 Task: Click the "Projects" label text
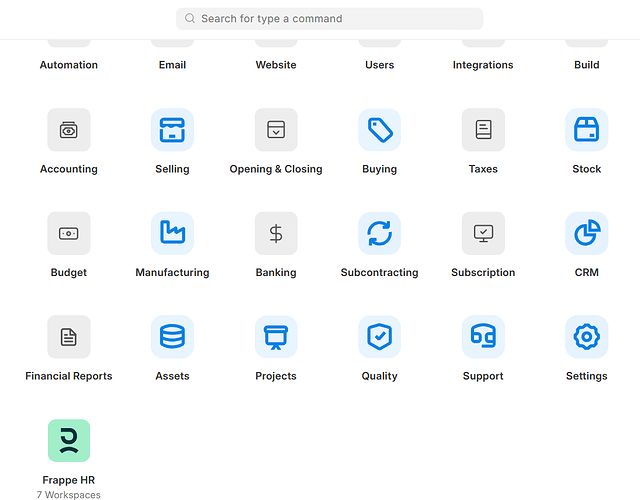[276, 376]
